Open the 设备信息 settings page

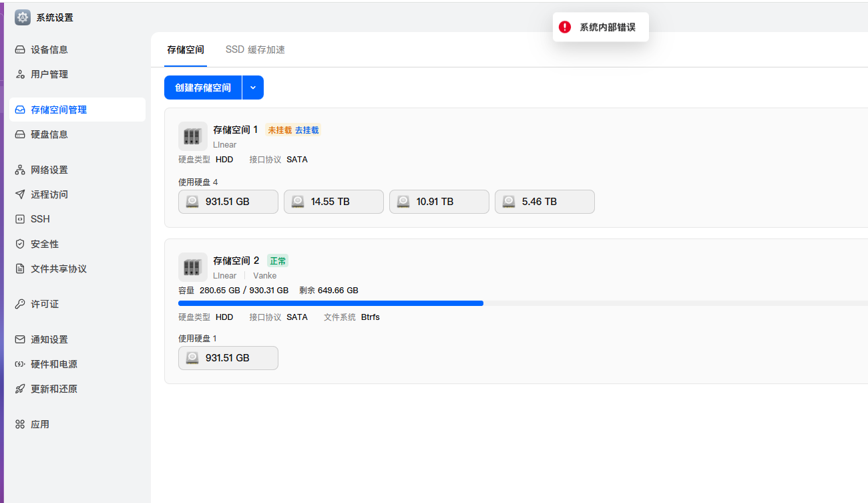point(77,49)
